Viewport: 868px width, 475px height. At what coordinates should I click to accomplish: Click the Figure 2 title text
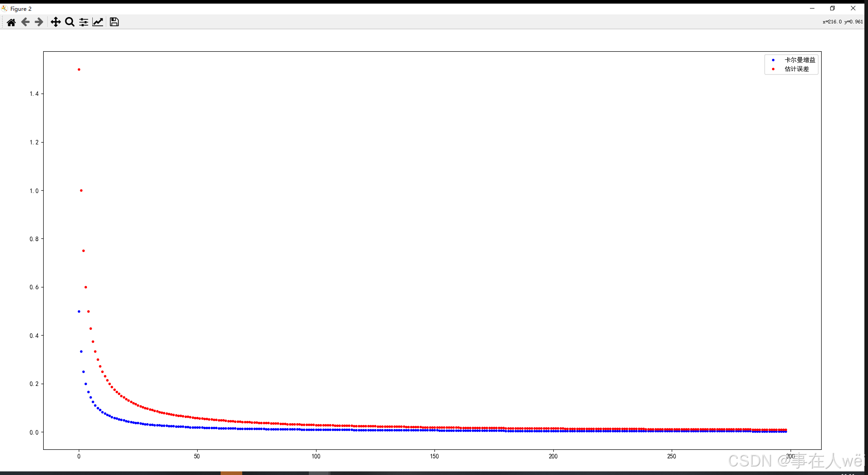point(21,9)
